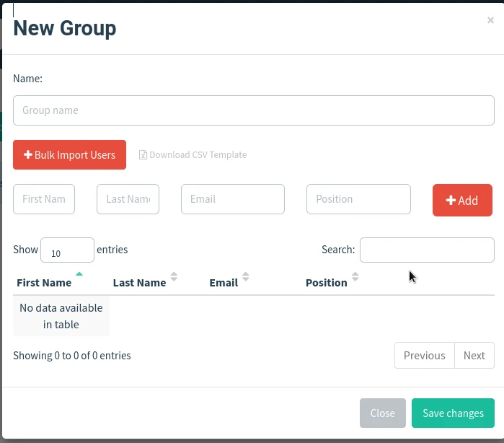Focus the Last Name text field
504x443 pixels.
[128, 199]
